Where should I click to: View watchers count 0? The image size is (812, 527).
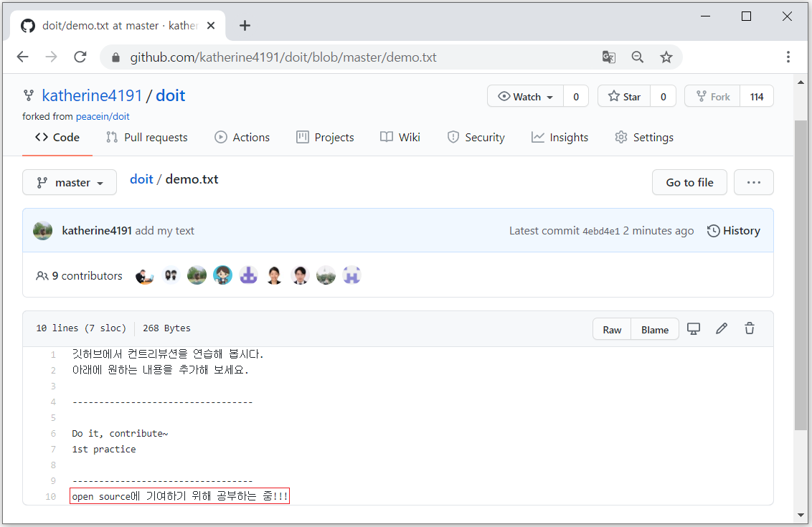(576, 97)
